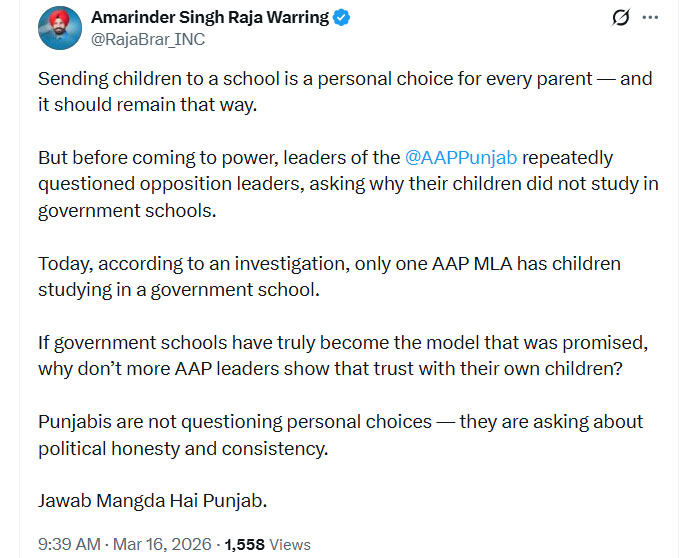Click the Grok icon on the post
The height and width of the screenshot is (558, 690).
pos(620,18)
